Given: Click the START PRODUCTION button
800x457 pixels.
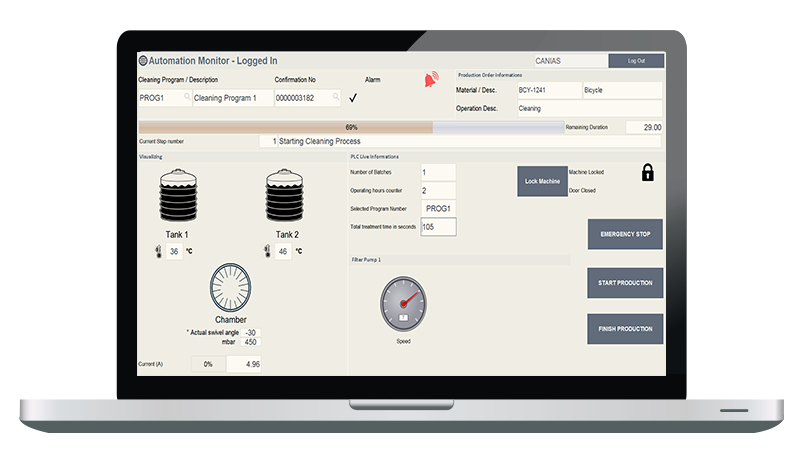Looking at the screenshot, I should point(625,283).
